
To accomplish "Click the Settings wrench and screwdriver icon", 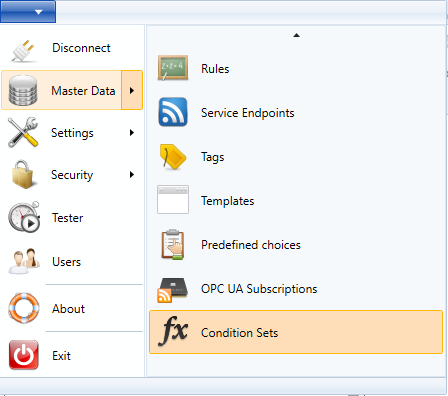I will 23,133.
